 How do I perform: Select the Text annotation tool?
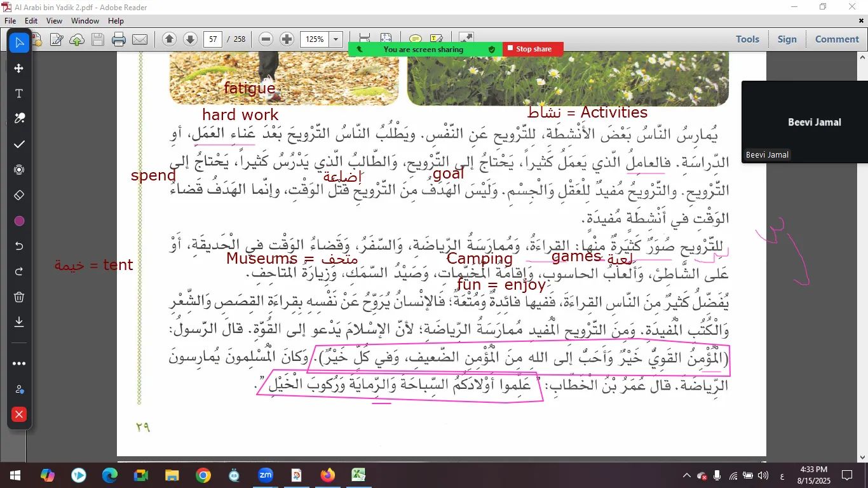19,93
